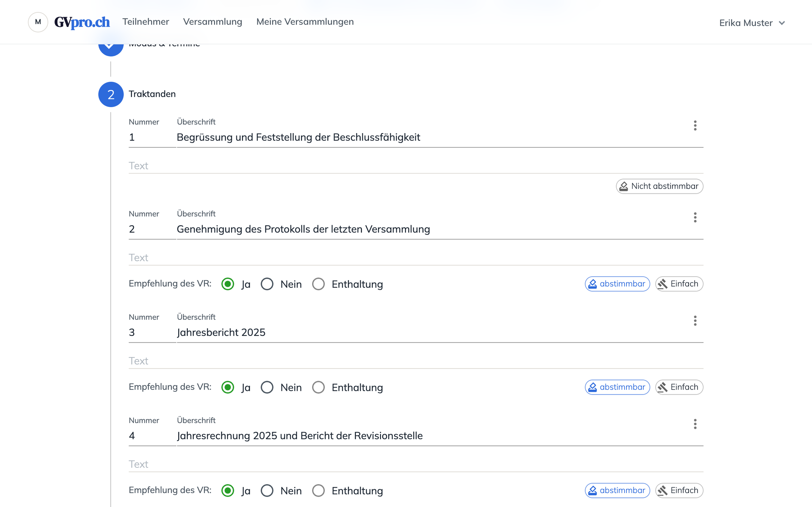Click the Traktanden step label
The height and width of the screenshot is (507, 812).
click(152, 94)
